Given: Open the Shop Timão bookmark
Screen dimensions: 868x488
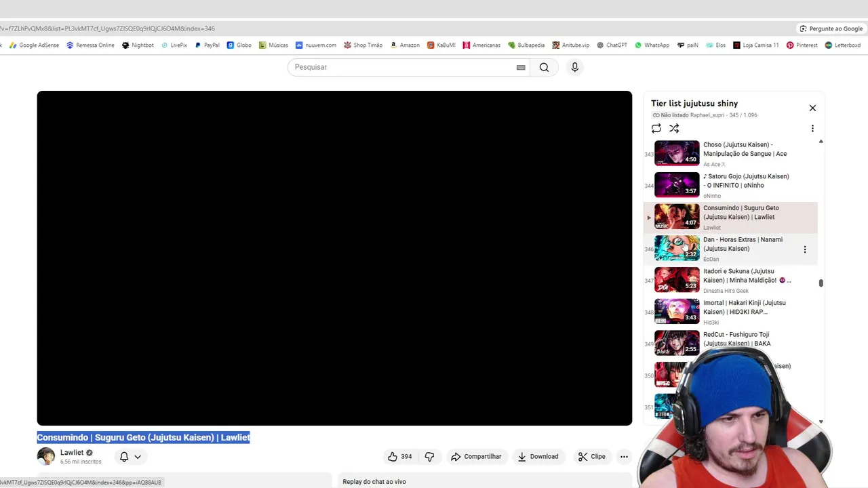Looking at the screenshot, I should click(363, 45).
